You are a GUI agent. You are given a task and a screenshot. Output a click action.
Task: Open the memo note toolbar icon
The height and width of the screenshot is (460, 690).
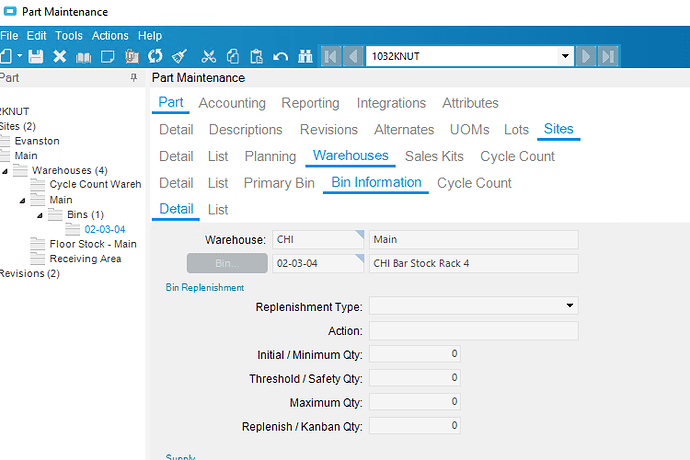tap(108, 56)
